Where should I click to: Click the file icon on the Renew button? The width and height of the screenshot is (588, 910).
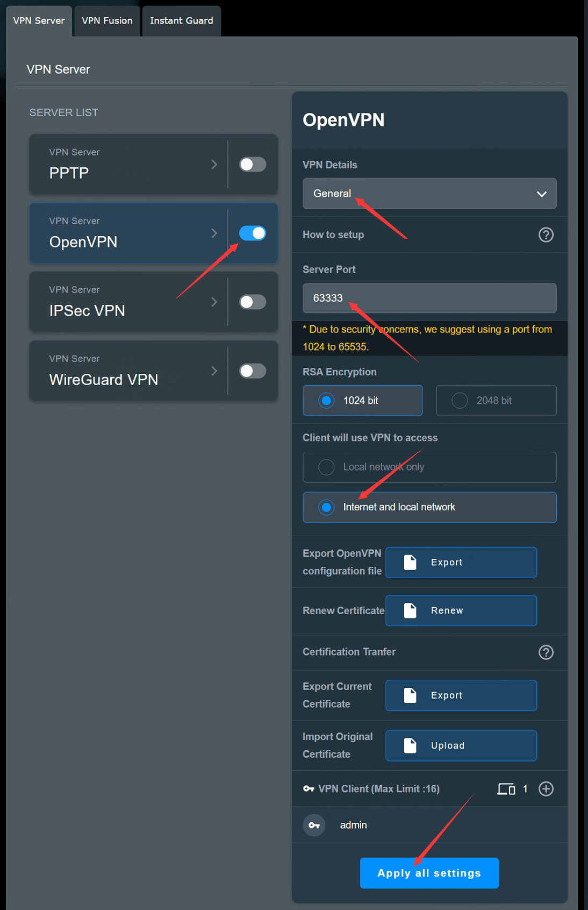point(410,610)
